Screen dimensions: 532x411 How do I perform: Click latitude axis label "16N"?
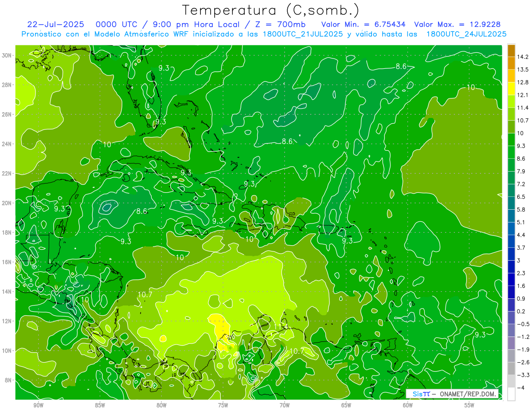click(x=7, y=262)
